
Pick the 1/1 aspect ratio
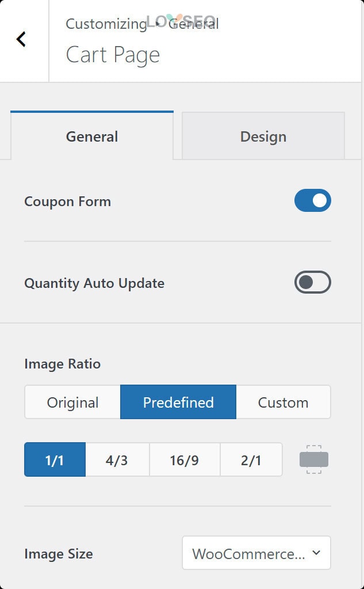55,459
